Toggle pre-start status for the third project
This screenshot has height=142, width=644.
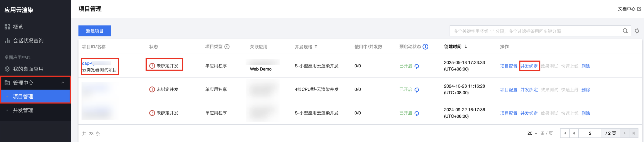[417, 113]
